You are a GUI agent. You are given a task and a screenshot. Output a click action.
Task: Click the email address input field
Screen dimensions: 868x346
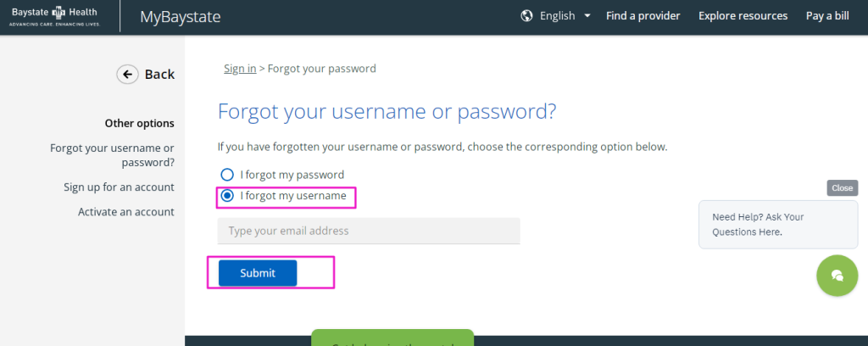(x=369, y=231)
